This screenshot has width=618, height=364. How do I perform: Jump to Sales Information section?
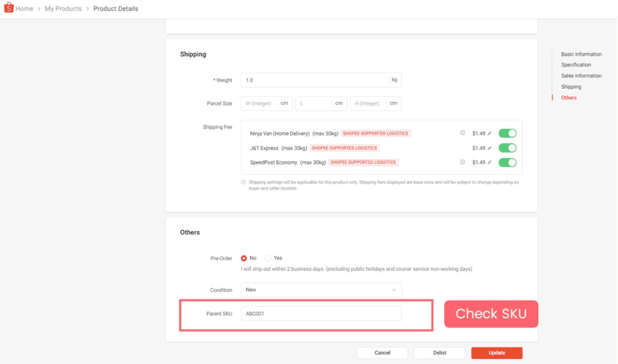(581, 75)
